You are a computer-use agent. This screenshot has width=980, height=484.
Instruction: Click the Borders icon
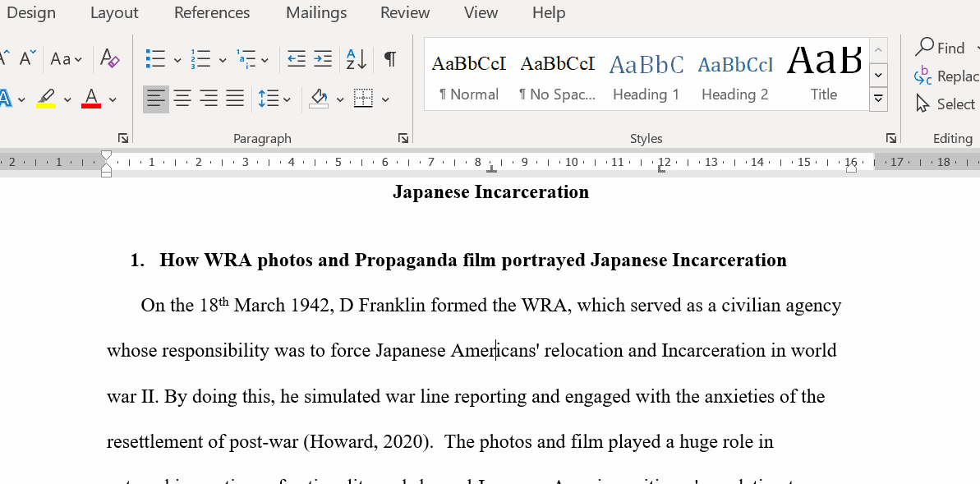(363, 98)
